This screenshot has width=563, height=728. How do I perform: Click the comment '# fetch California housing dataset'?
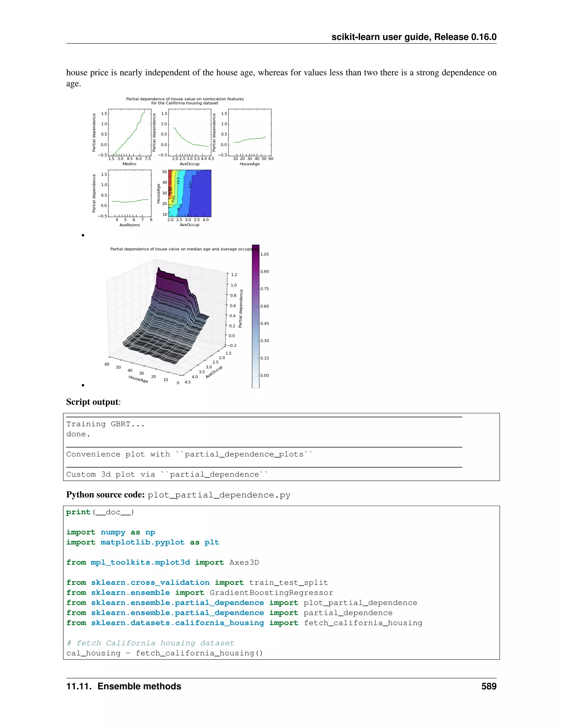click(150, 643)
